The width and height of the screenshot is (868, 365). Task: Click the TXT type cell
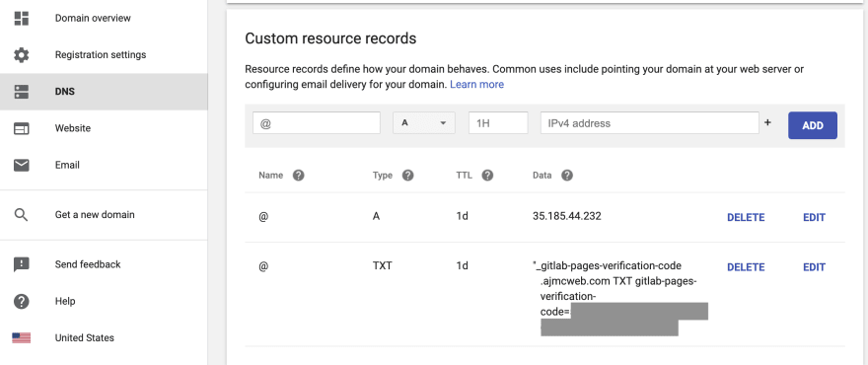[x=383, y=265]
